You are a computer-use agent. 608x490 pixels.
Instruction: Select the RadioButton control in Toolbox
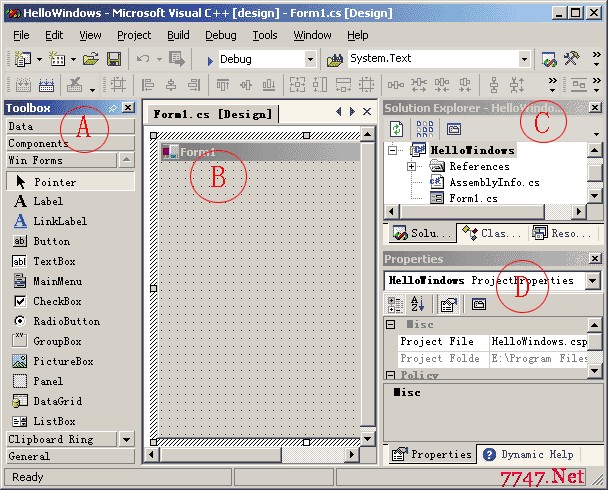[x=71, y=321]
